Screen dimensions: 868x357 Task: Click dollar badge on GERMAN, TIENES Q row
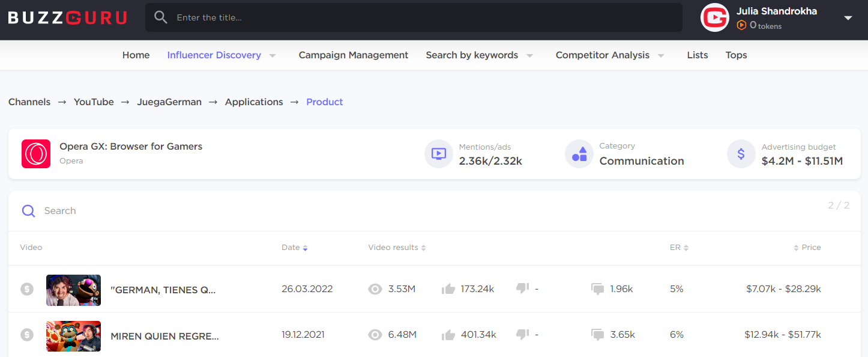[27, 289]
